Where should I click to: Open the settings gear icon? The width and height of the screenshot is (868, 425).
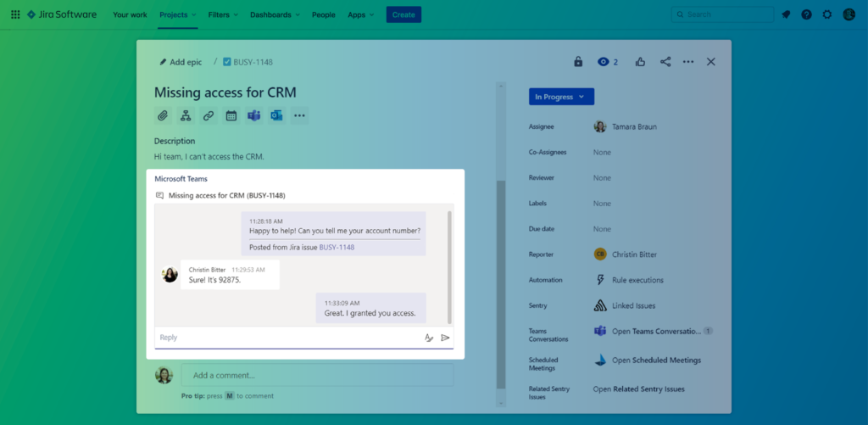coord(827,14)
